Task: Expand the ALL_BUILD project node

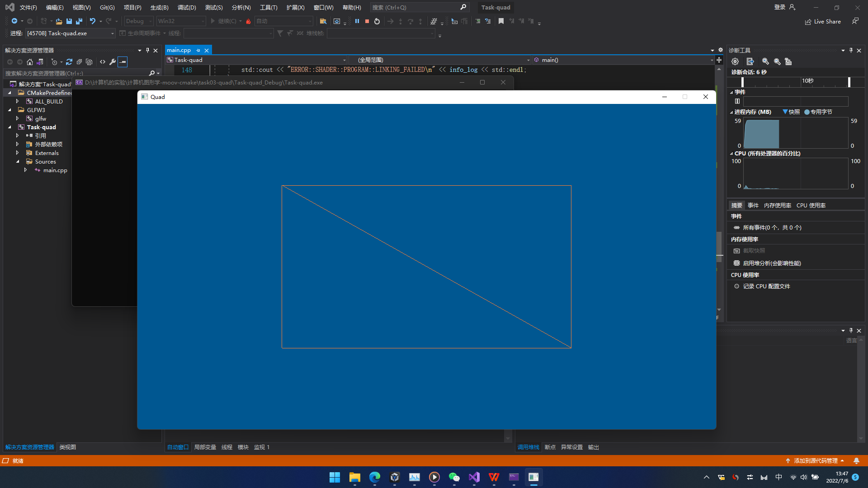Action: 18,102
